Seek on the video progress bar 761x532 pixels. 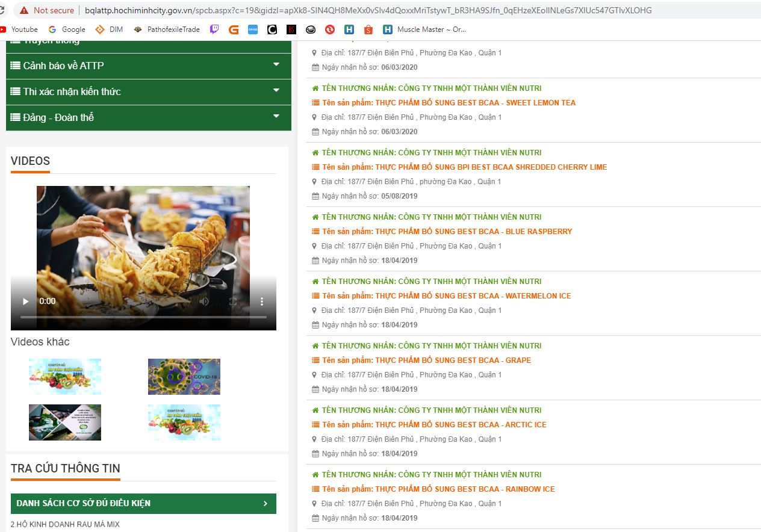[143, 317]
